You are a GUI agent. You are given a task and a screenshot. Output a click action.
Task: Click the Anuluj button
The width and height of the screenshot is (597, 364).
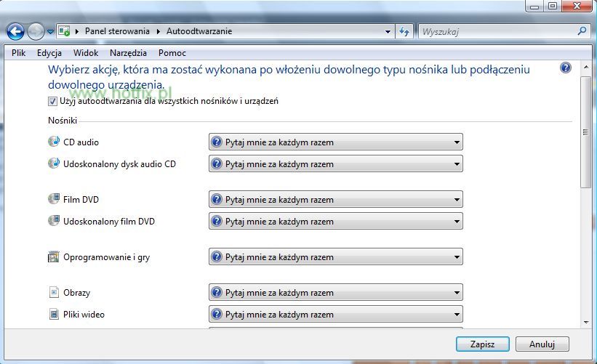542,344
